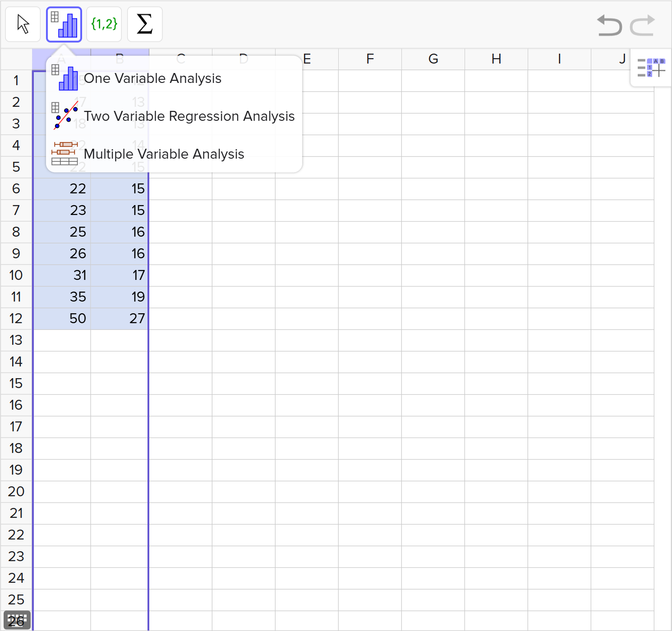Click cell A10 containing 31

point(62,275)
